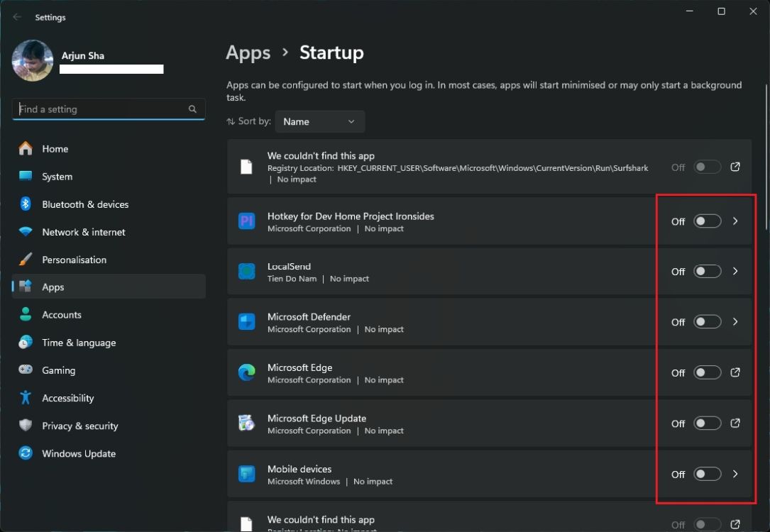Viewport: 770px width, 532px height.
Task: Enable LocalSend at startup
Action: pos(706,271)
